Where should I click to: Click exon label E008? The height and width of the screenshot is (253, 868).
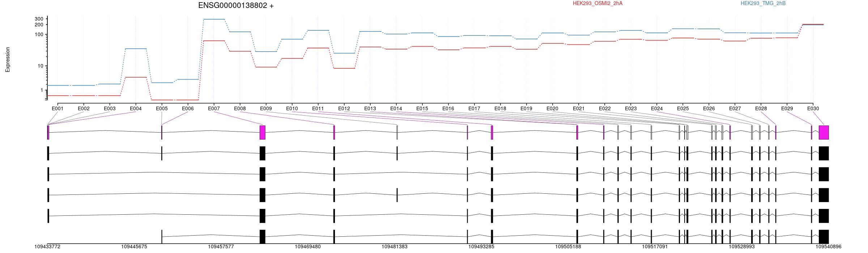pyautogui.click(x=240, y=108)
